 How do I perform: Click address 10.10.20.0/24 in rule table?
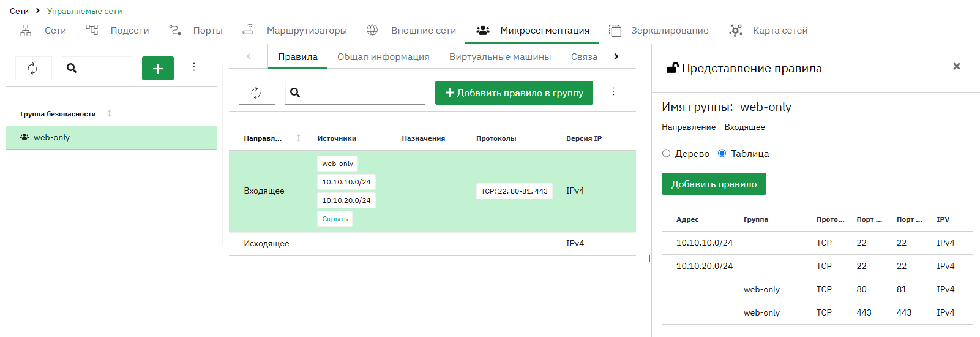coord(705,266)
